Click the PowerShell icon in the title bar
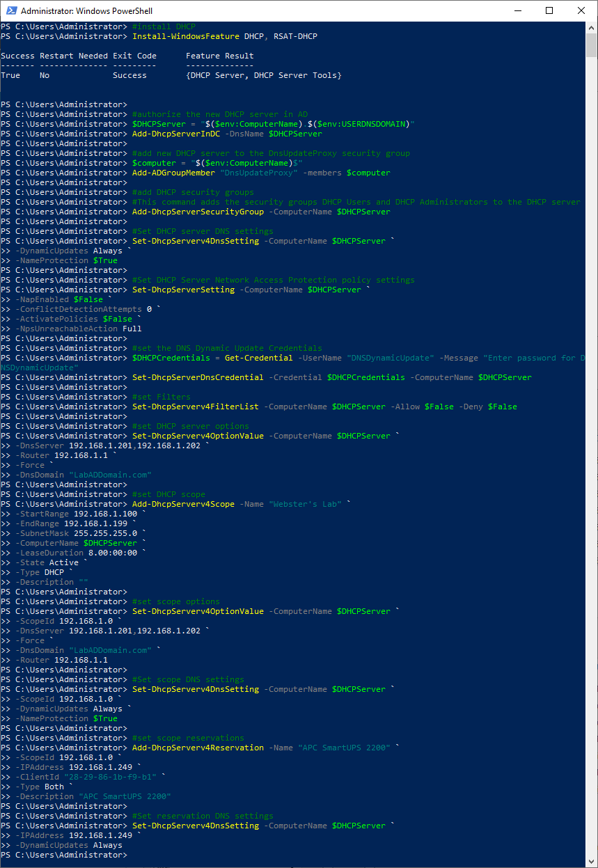This screenshot has width=598, height=868. tap(10, 11)
